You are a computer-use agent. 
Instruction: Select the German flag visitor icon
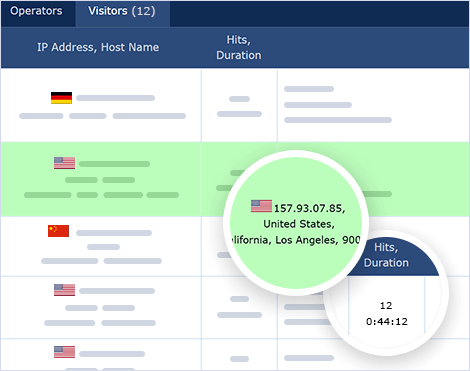(x=61, y=98)
